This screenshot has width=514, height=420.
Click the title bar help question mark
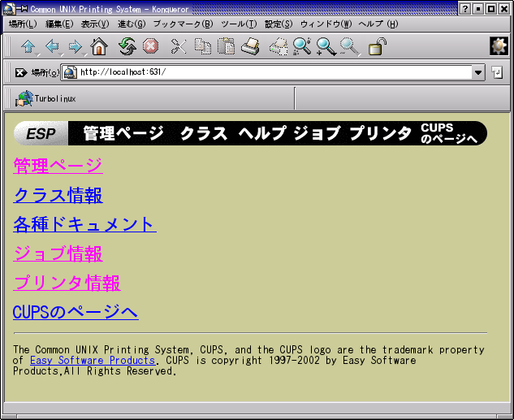click(x=464, y=9)
